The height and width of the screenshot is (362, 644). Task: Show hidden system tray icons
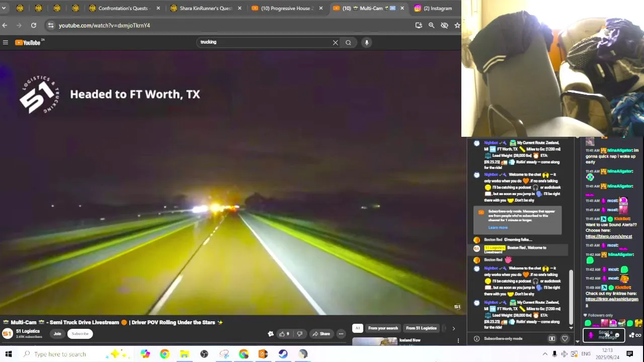click(x=545, y=354)
